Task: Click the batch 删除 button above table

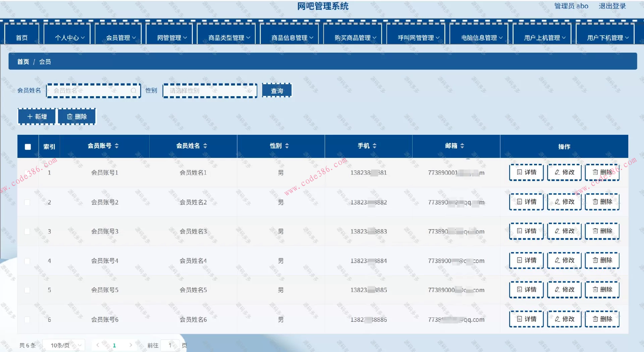Action: 77,116
